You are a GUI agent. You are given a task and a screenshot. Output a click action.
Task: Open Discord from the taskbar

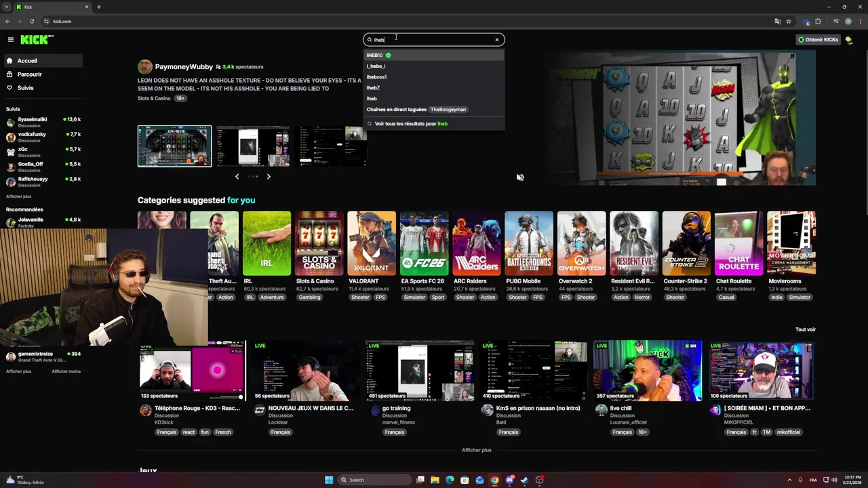pos(509,480)
